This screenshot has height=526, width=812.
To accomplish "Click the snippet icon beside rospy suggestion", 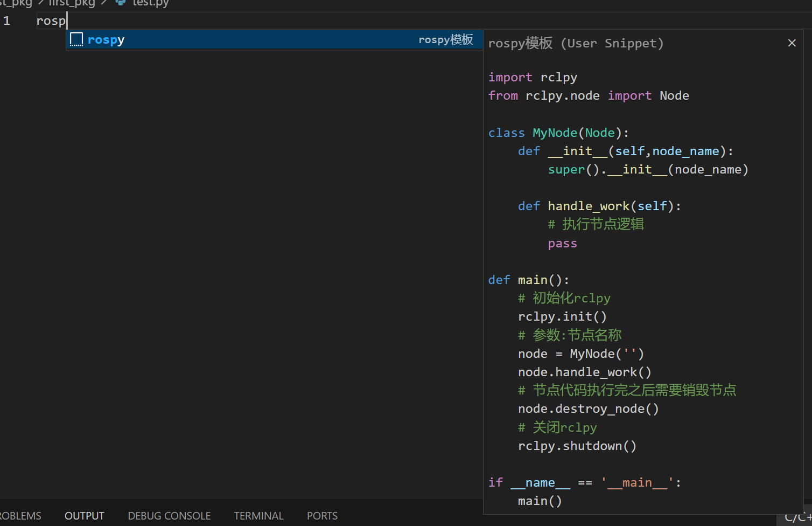I will click(x=76, y=39).
